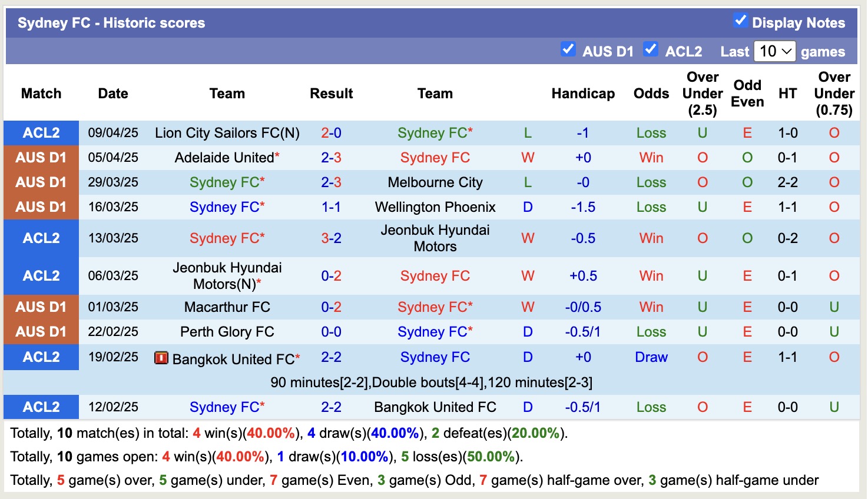The image size is (868, 499).
Task: Click the AUS D1 badge for the Perth Glory match
Action: click(x=41, y=331)
